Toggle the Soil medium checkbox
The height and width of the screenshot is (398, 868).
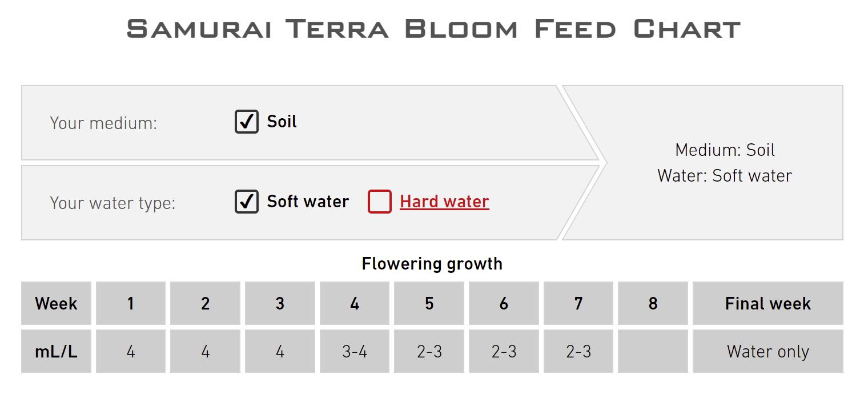[247, 122]
